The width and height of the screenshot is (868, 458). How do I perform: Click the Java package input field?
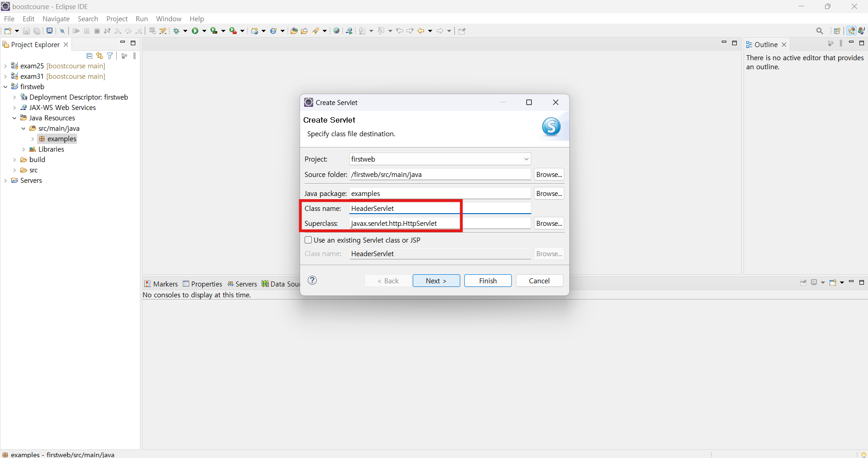(440, 193)
